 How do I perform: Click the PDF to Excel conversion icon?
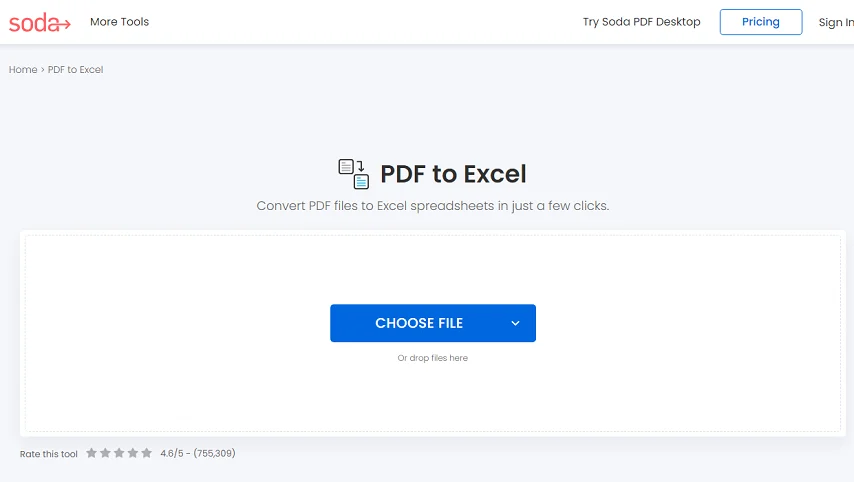tap(353, 174)
